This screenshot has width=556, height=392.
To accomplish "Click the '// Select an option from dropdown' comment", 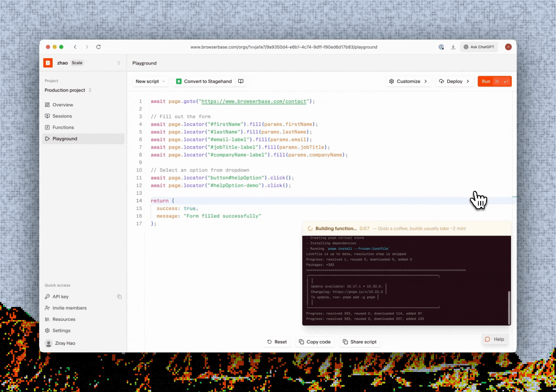I will (x=200, y=170).
